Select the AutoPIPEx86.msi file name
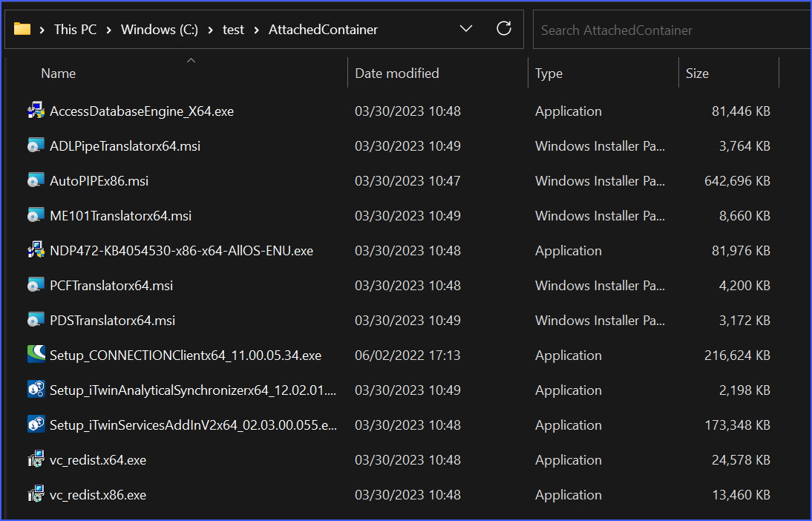Screen dimensions: 812x521 click(x=99, y=181)
